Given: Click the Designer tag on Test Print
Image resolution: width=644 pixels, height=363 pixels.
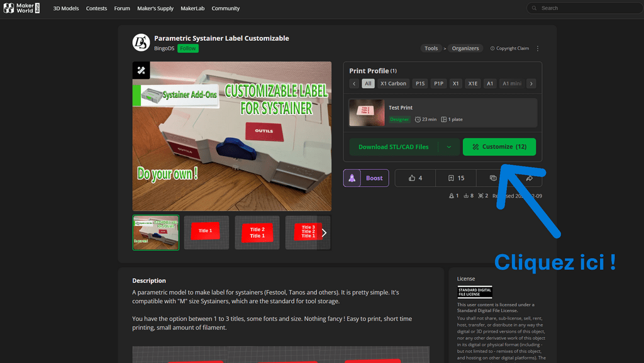Looking at the screenshot, I should point(399,120).
